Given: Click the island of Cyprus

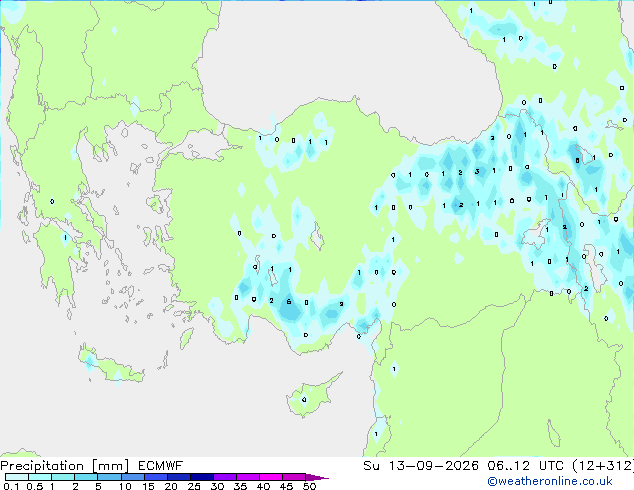Looking at the screenshot, I should (313, 395).
